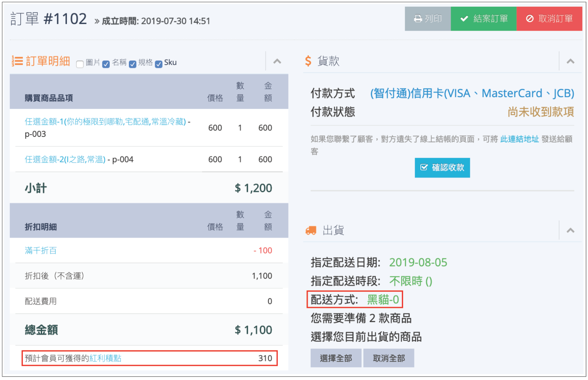The image size is (588, 380).
Task: Click the 此連結地址 link
Action: [x=519, y=139]
